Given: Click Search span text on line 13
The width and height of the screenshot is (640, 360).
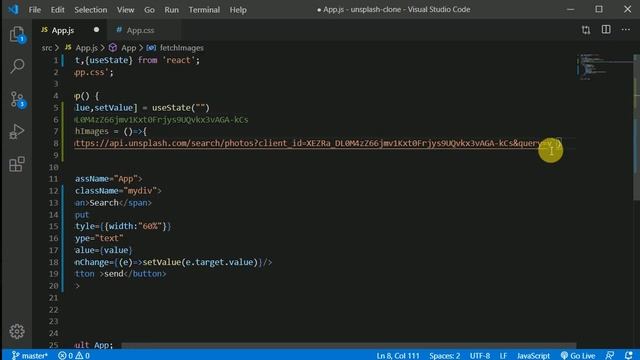Looking at the screenshot, I should [104, 203].
